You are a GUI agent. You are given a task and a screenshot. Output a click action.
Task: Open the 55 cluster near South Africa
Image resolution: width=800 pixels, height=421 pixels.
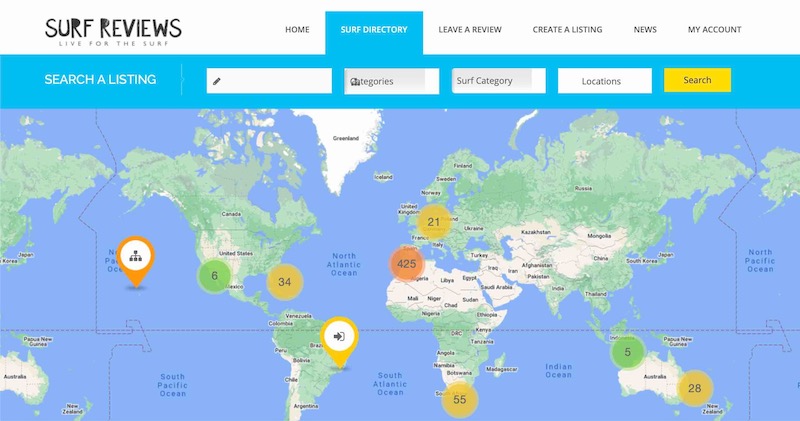[460, 399]
